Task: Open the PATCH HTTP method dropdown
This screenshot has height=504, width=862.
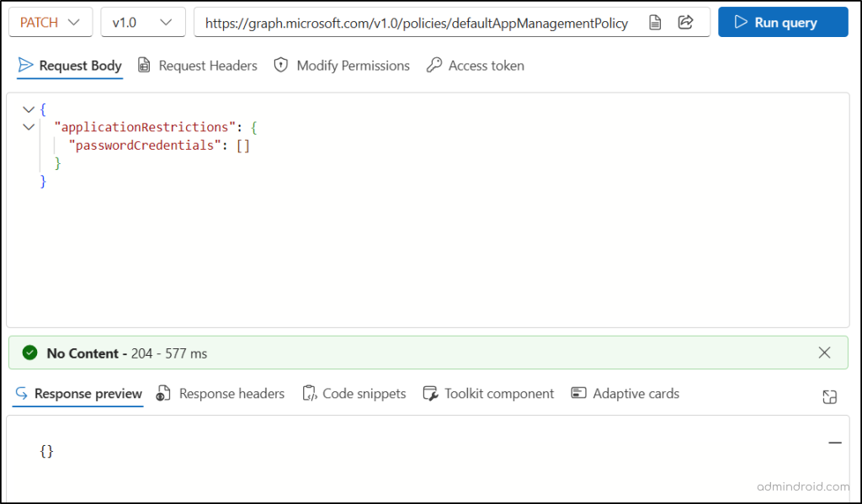Action: (51, 23)
